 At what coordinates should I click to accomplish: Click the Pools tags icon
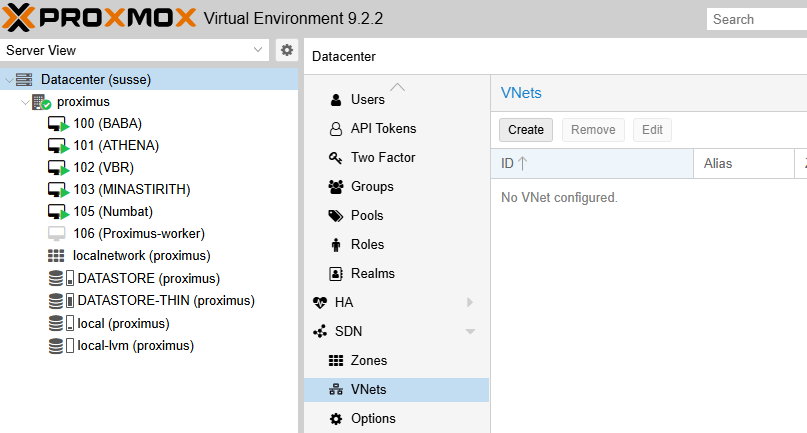click(336, 216)
